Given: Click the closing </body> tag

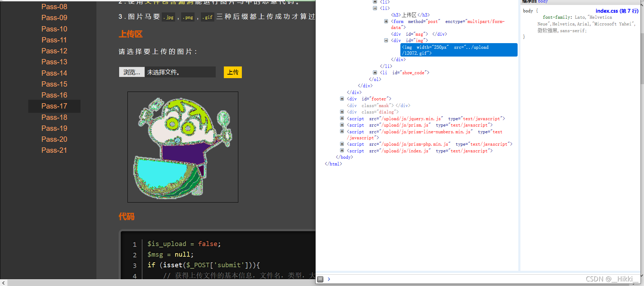Looking at the screenshot, I should click(344, 157).
